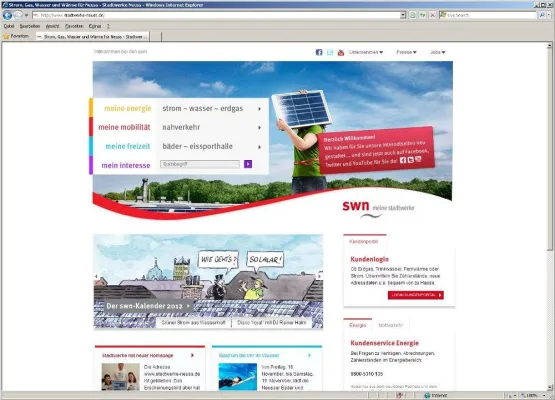Show previous slide with left carousel arrow
555x400 pixels.
[96, 276]
